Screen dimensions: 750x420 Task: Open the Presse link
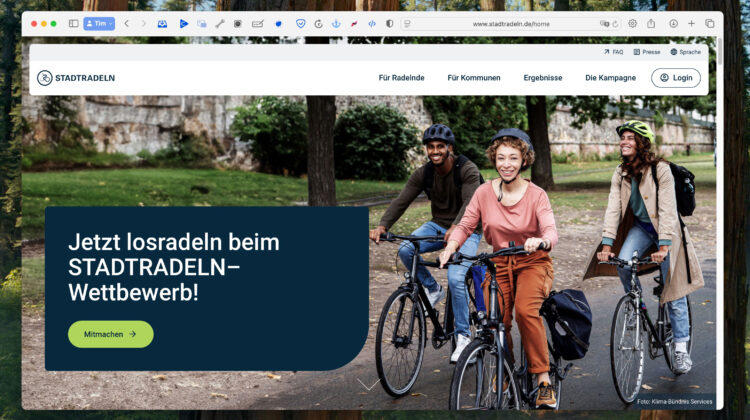coord(647,52)
